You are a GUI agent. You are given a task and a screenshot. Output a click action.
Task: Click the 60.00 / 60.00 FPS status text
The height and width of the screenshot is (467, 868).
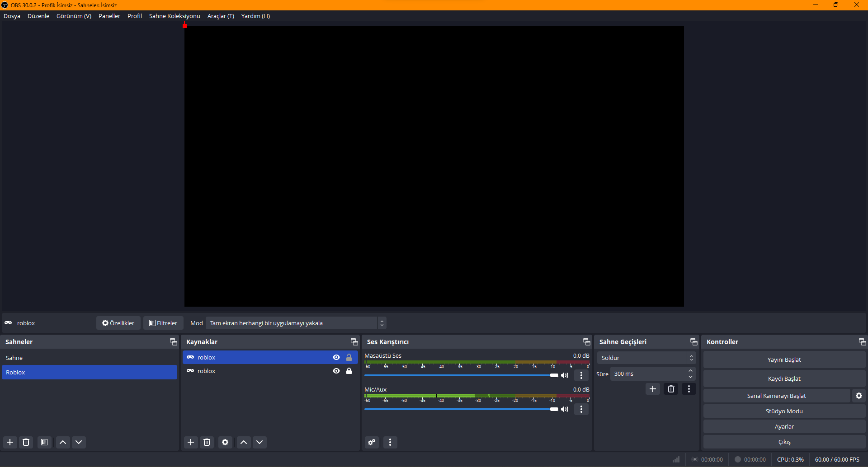(x=837, y=459)
